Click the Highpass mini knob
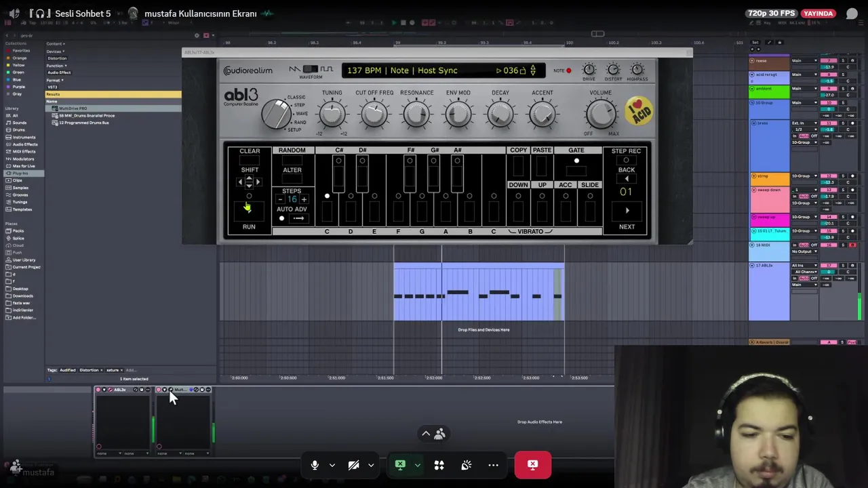This screenshot has height=488, width=868. point(637,69)
